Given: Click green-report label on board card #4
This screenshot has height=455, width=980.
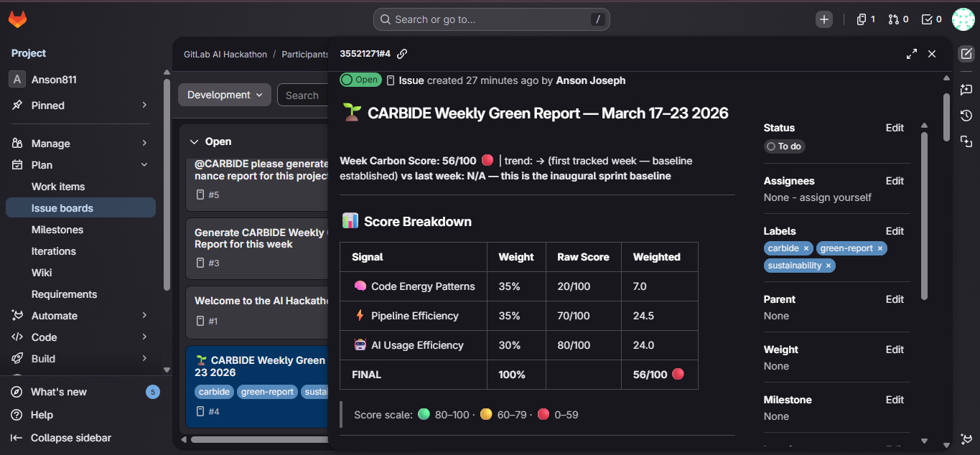Looking at the screenshot, I should coord(267,392).
